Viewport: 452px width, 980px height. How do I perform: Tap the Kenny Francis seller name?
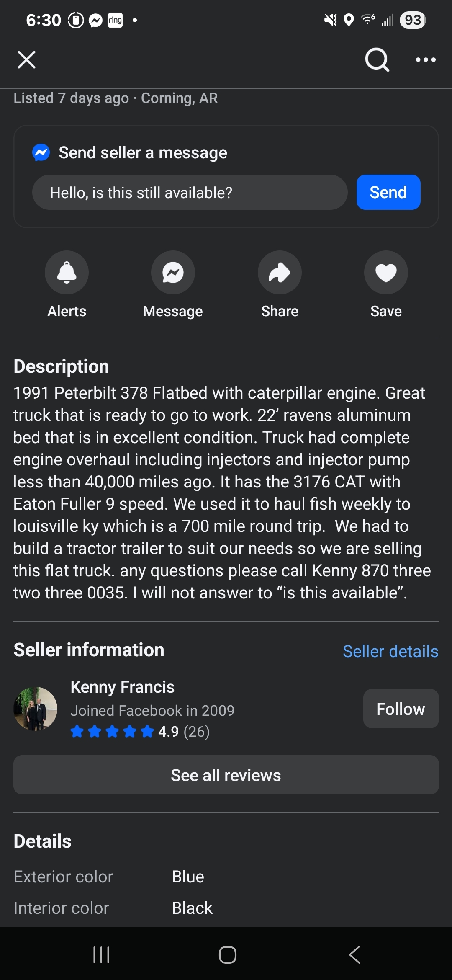(122, 687)
